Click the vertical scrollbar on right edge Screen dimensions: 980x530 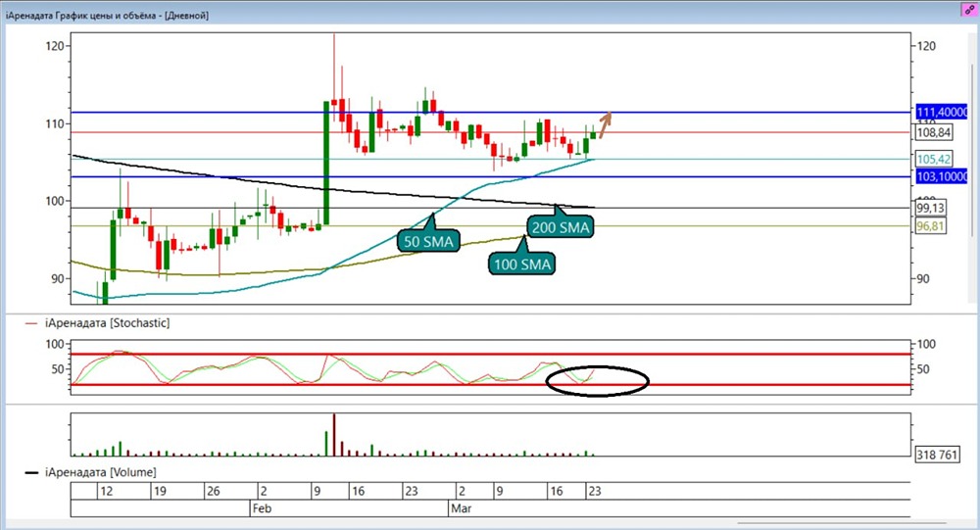tap(972, 150)
